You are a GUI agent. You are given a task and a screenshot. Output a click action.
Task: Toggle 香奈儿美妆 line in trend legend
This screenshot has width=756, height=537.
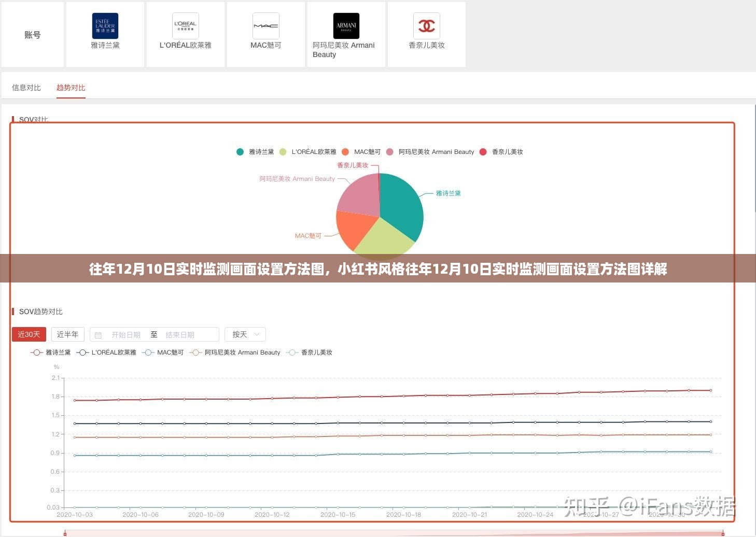coord(309,352)
